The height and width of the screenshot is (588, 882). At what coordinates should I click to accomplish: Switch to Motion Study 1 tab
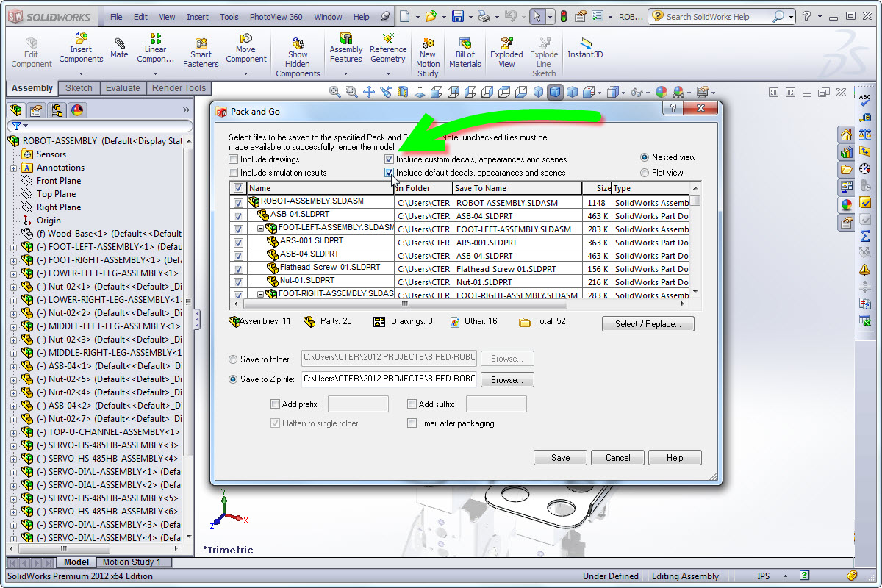(x=132, y=562)
